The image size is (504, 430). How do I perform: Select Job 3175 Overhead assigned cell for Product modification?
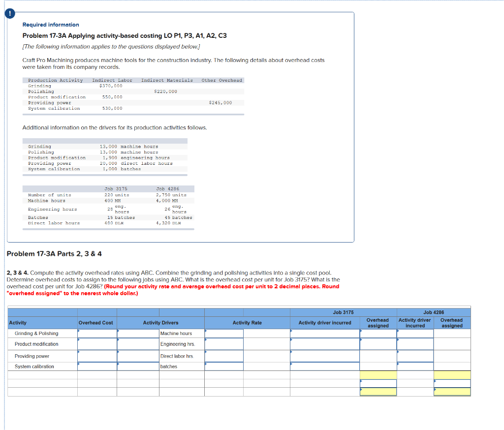click(379, 344)
